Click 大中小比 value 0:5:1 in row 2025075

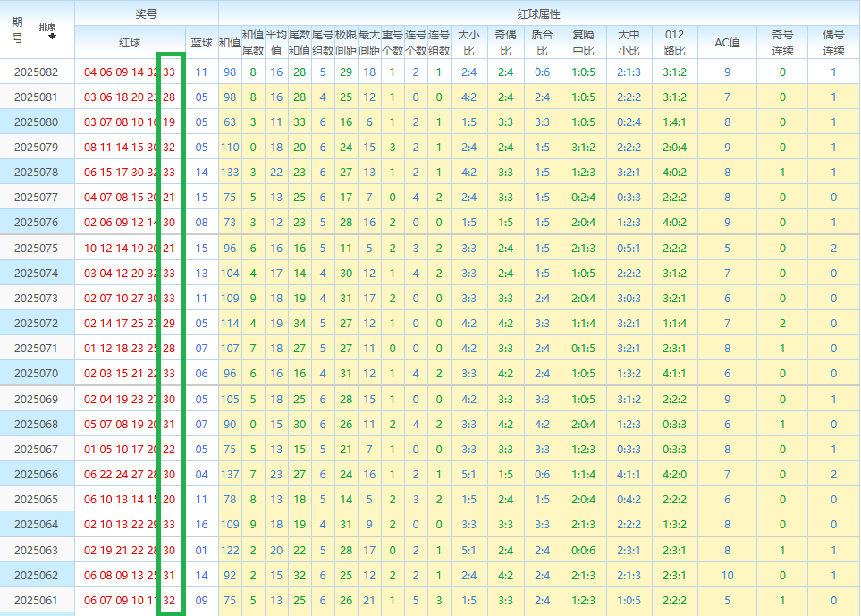coord(629,249)
